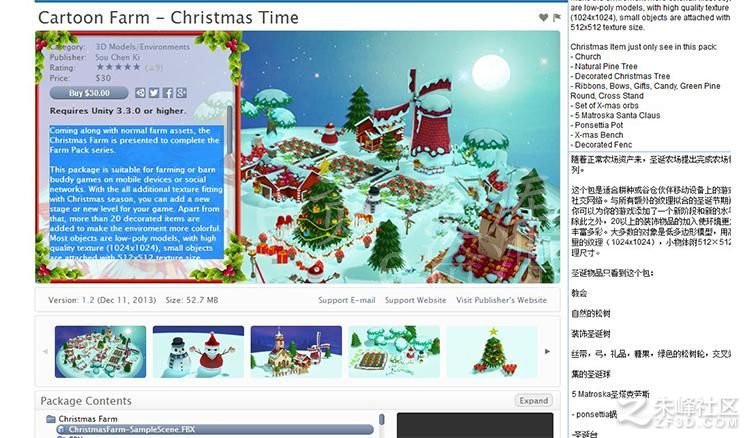Open Support Website link

tap(415, 300)
